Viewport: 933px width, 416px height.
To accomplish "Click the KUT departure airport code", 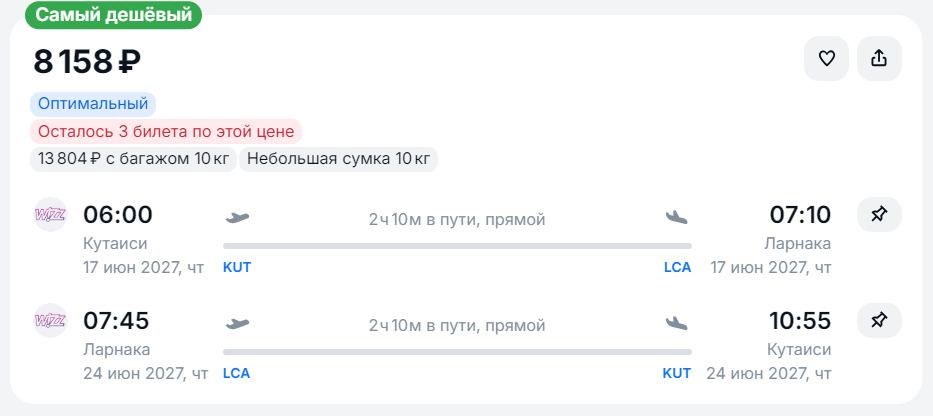I will (x=237, y=268).
